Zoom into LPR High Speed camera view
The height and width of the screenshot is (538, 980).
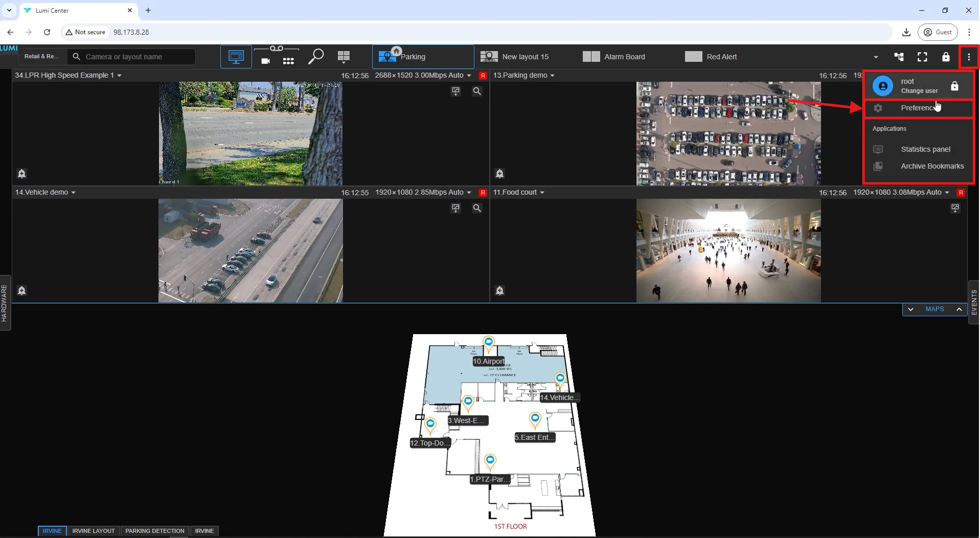click(477, 91)
